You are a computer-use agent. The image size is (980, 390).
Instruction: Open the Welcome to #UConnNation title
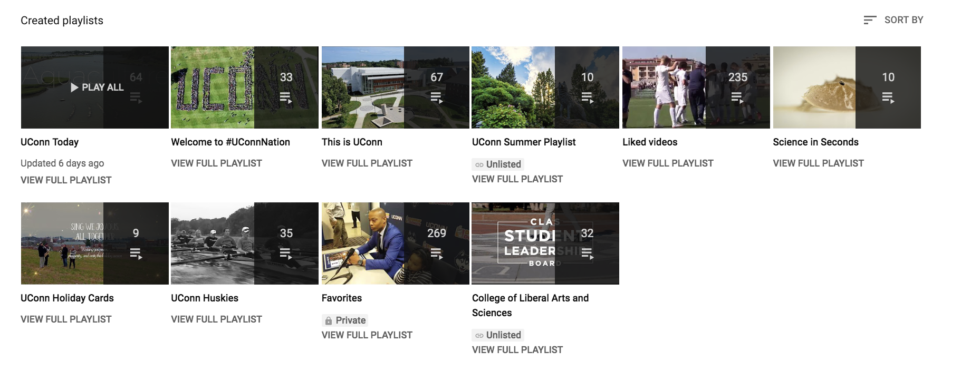[230, 142]
